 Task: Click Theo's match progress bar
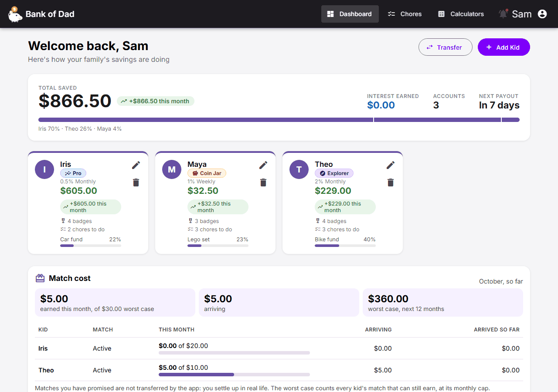click(x=234, y=375)
